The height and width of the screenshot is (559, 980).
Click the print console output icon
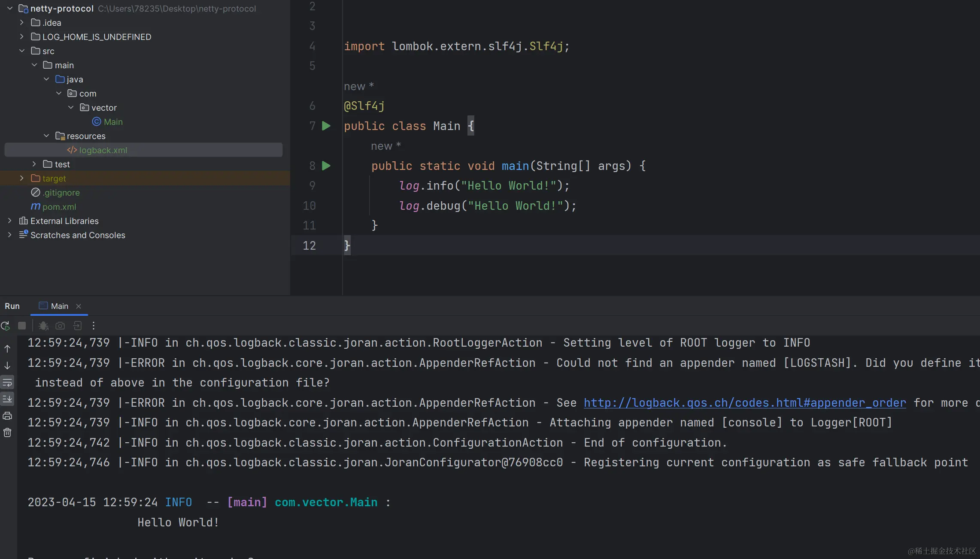click(7, 416)
